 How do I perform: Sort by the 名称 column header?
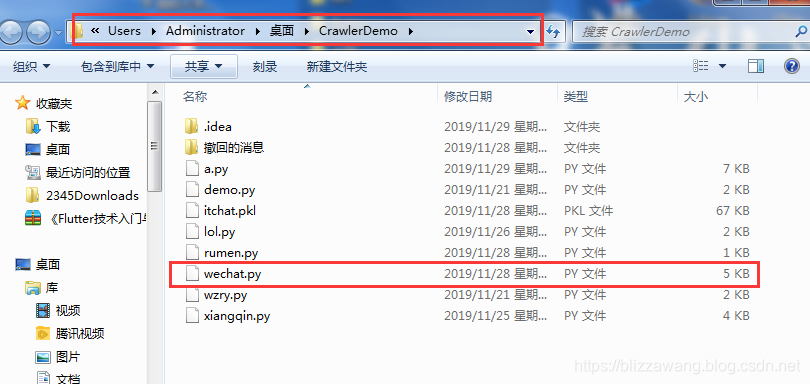pos(195,96)
